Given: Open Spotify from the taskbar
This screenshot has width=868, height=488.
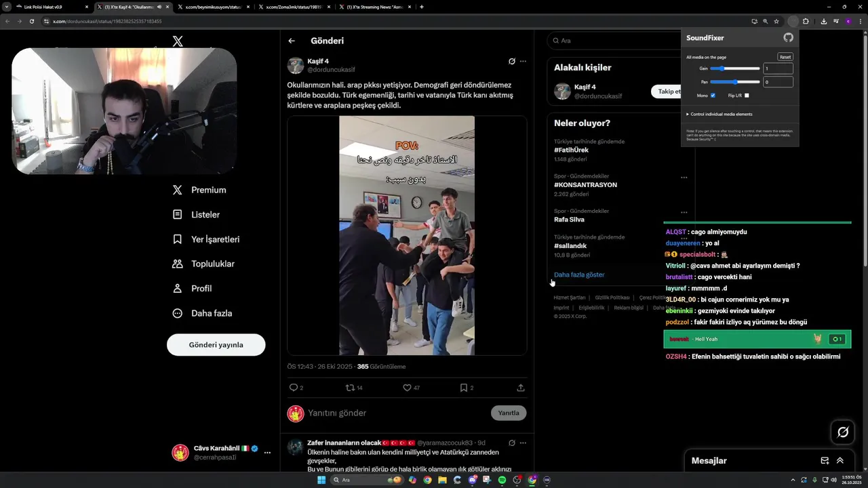Looking at the screenshot, I should click(502, 480).
